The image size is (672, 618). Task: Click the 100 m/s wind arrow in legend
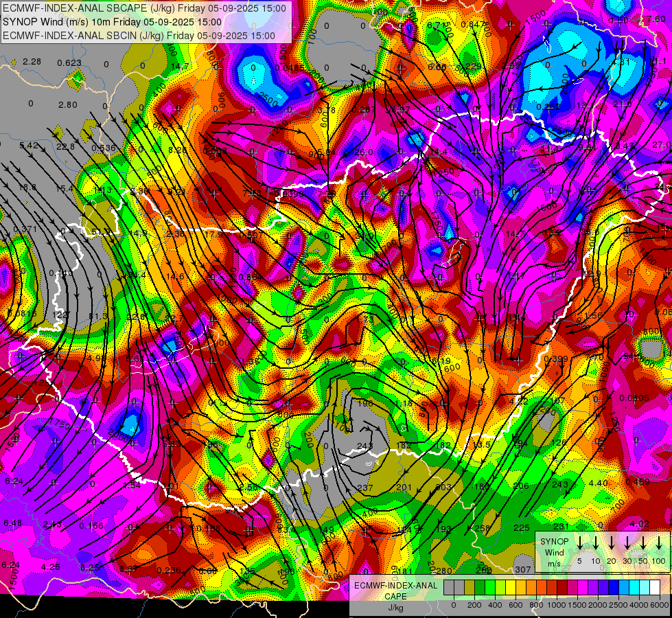point(659,543)
